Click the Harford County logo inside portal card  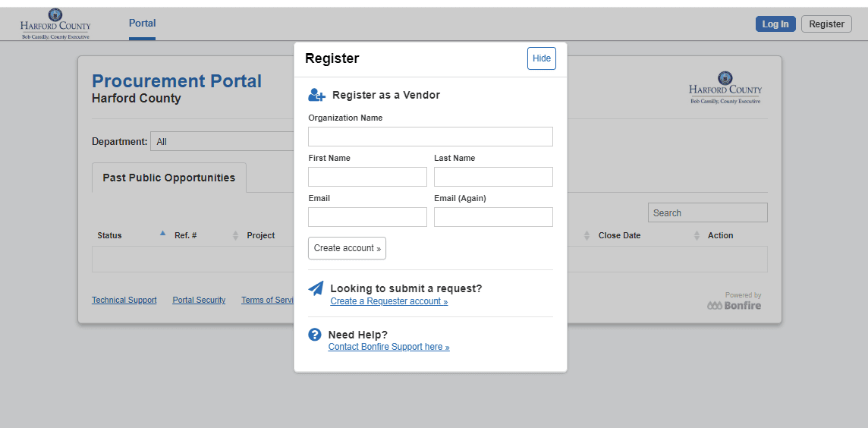(x=725, y=87)
